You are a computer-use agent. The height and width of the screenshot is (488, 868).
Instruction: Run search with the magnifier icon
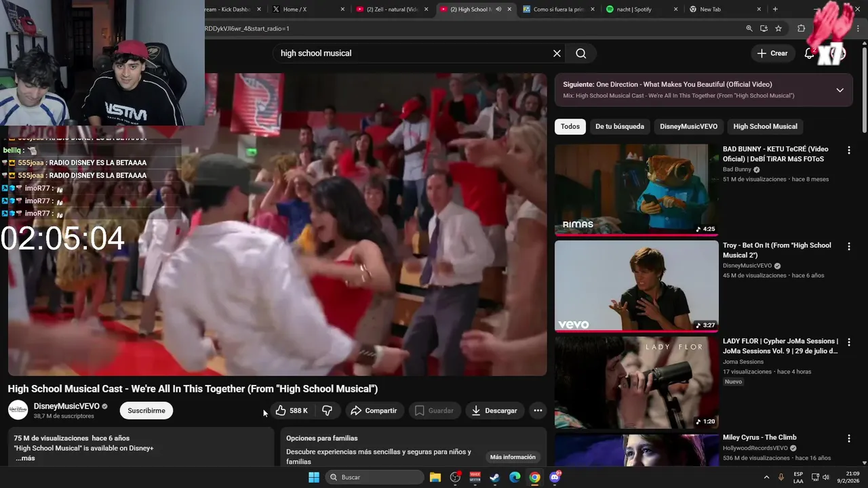point(581,54)
